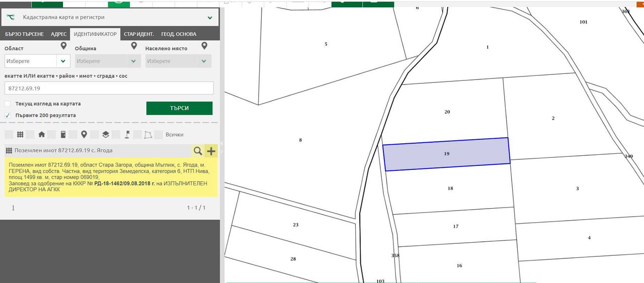Click the plus icon on the result row

pos(211,151)
